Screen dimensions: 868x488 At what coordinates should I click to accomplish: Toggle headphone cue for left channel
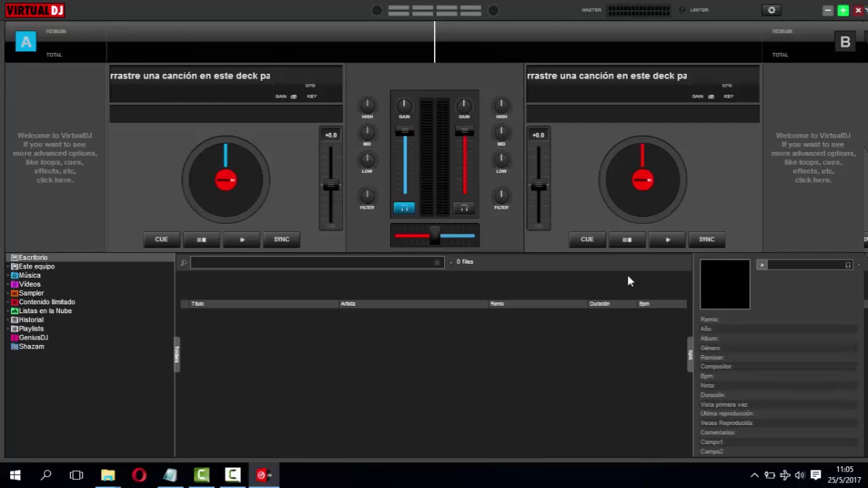tap(404, 208)
